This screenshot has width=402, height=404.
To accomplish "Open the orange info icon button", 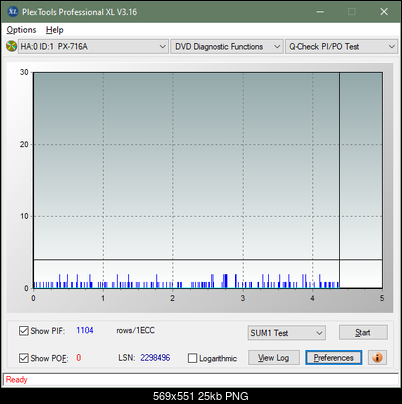I will point(377,358).
